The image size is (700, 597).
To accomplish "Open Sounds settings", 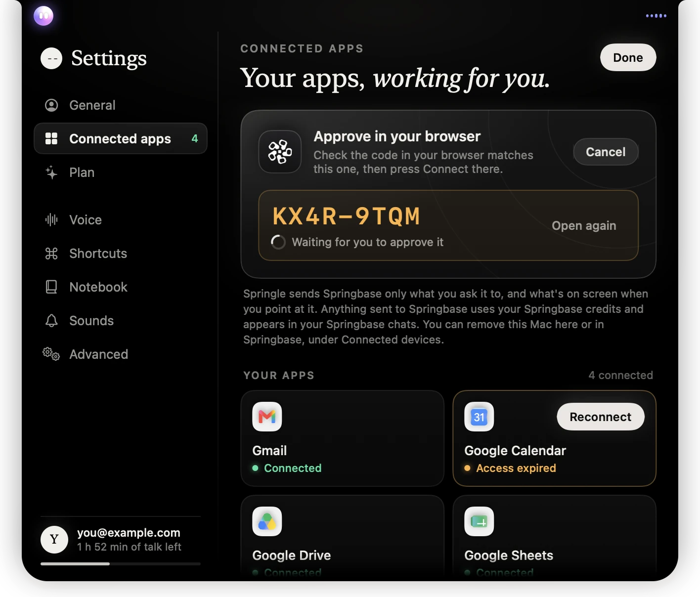I will coord(121,321).
